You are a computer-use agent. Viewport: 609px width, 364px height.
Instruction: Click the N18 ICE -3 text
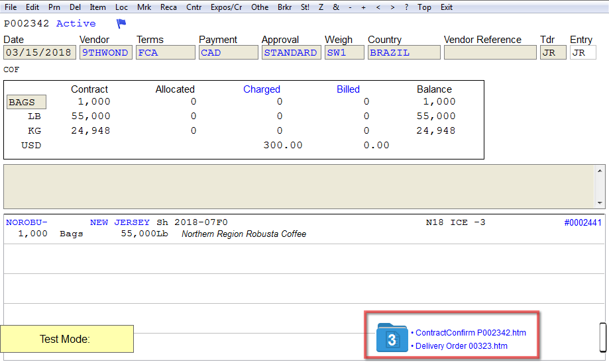[x=455, y=222]
